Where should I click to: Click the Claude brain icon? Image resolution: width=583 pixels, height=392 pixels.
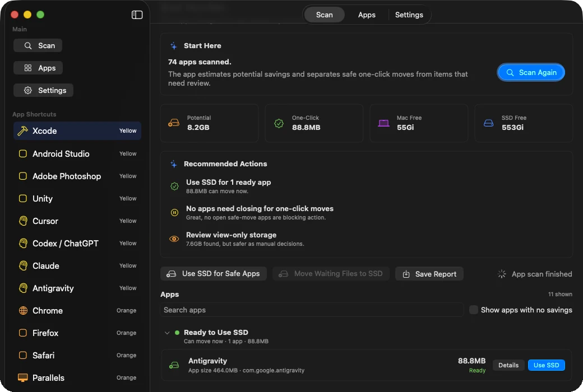click(23, 265)
